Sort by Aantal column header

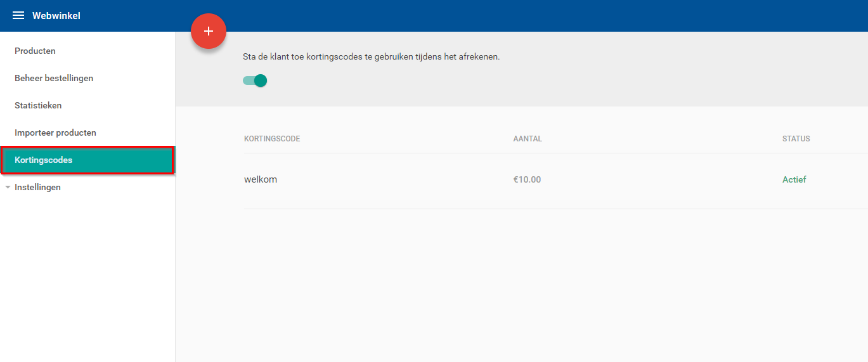528,139
